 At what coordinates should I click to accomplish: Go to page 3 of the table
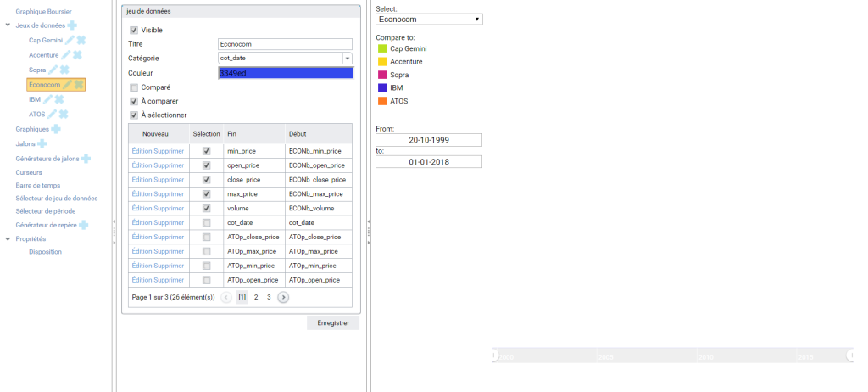269,297
